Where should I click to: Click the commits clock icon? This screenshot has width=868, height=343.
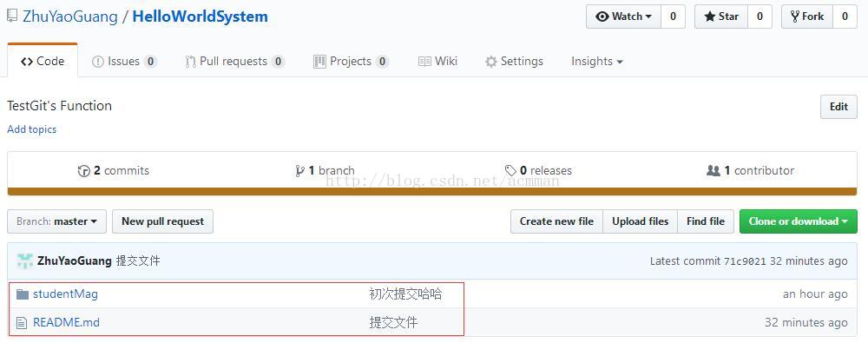coord(83,171)
